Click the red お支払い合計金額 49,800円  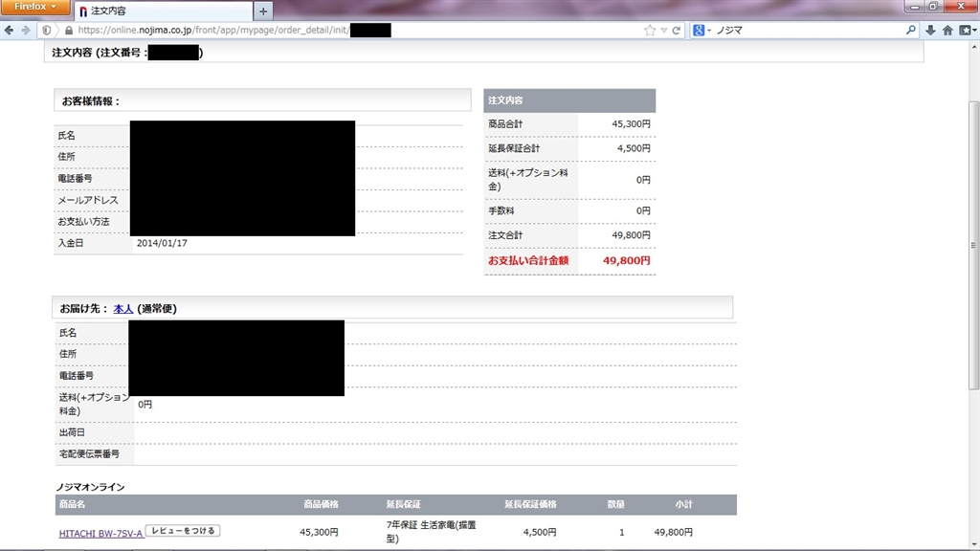coord(626,260)
